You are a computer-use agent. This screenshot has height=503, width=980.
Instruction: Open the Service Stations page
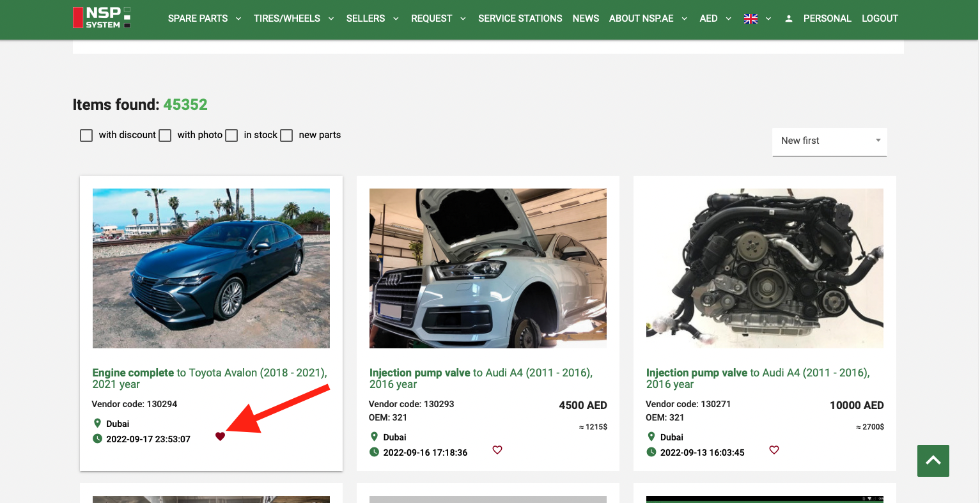tap(520, 19)
